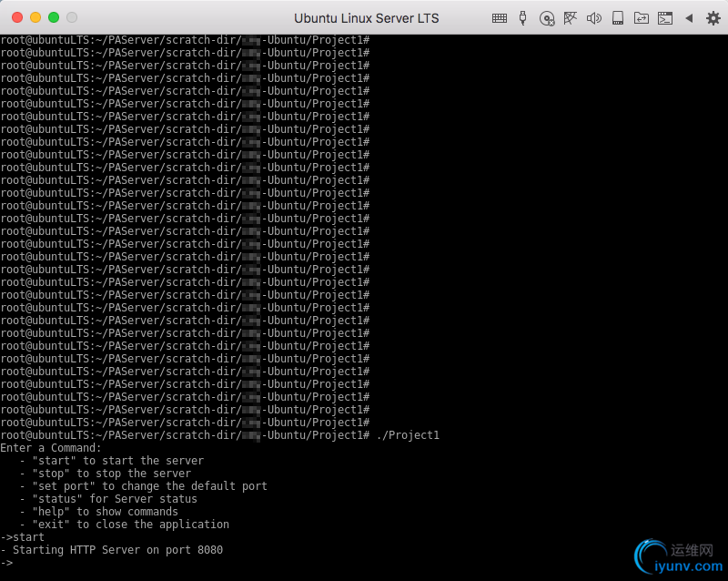Open the network adapter icon
728x581 pixels.
[571, 18]
